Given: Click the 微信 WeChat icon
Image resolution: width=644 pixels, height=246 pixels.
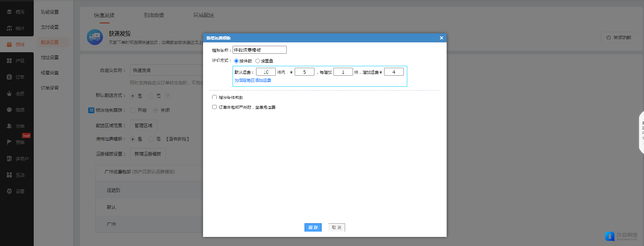Looking at the screenshot, I should click(9, 110).
